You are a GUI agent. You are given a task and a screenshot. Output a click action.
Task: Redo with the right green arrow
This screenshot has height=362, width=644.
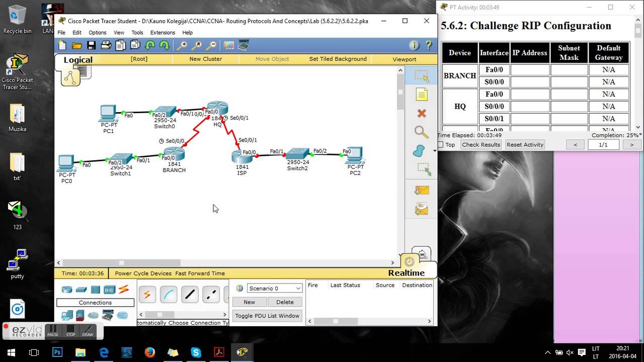[x=164, y=45]
